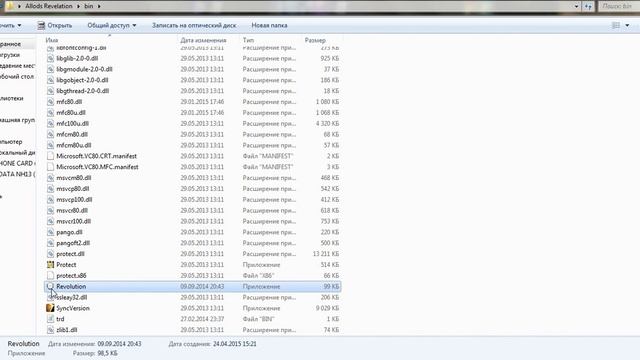Click Allods Revelation in the address path
The image size is (640, 360).
point(49,6)
